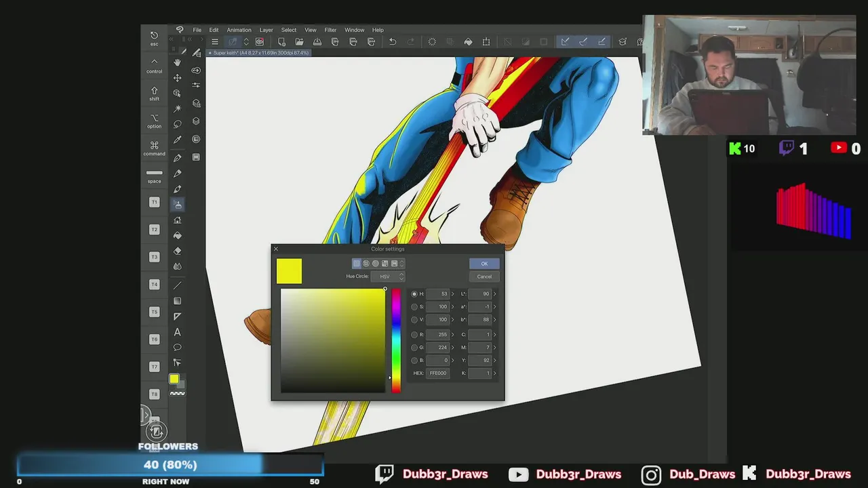
Task: Expand the slider arrow next to C value
Action: pyautogui.click(x=494, y=335)
